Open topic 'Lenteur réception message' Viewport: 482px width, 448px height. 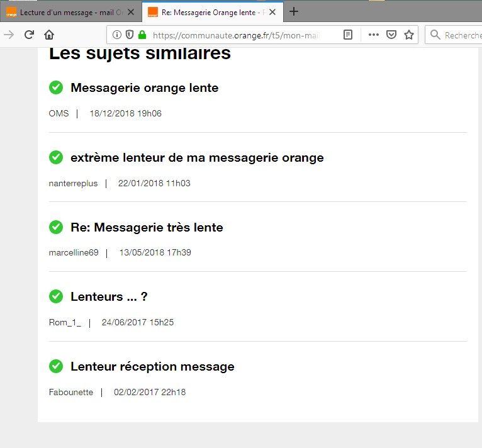[x=152, y=367]
